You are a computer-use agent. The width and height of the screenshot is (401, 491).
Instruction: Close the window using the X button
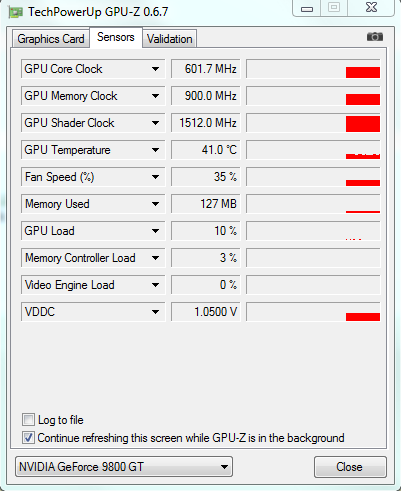[371, 8]
